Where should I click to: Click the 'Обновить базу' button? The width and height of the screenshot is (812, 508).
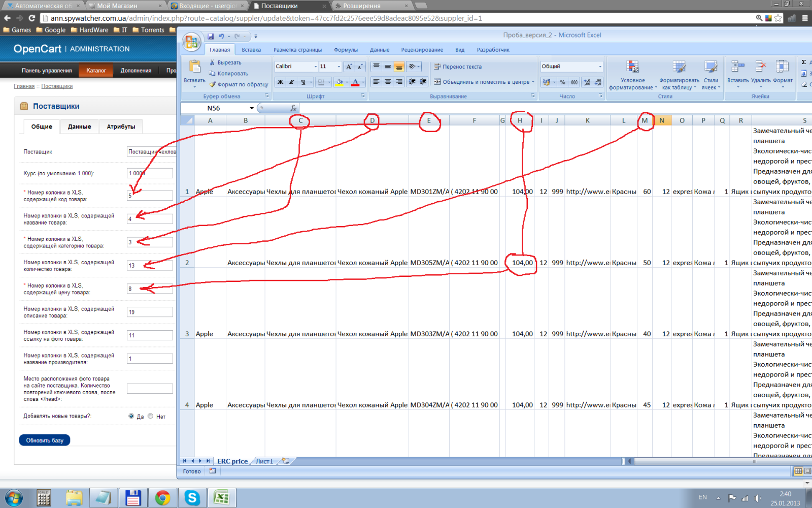pos(45,440)
